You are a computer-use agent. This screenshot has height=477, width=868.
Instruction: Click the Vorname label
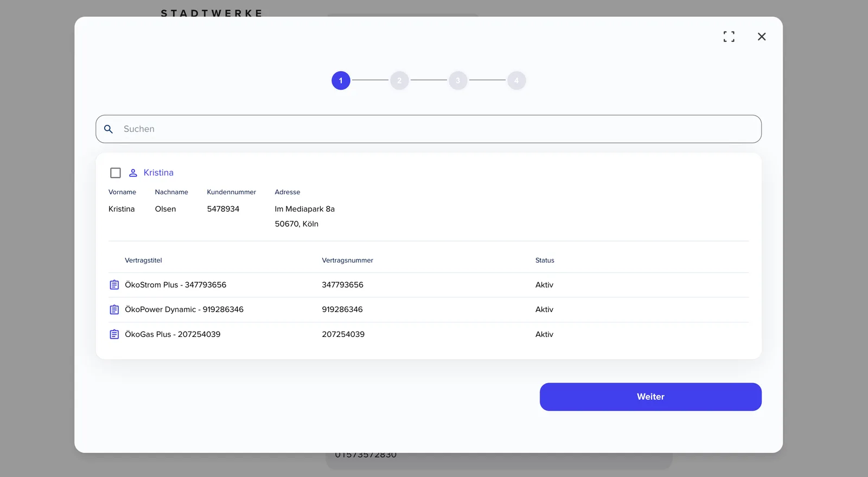click(122, 192)
